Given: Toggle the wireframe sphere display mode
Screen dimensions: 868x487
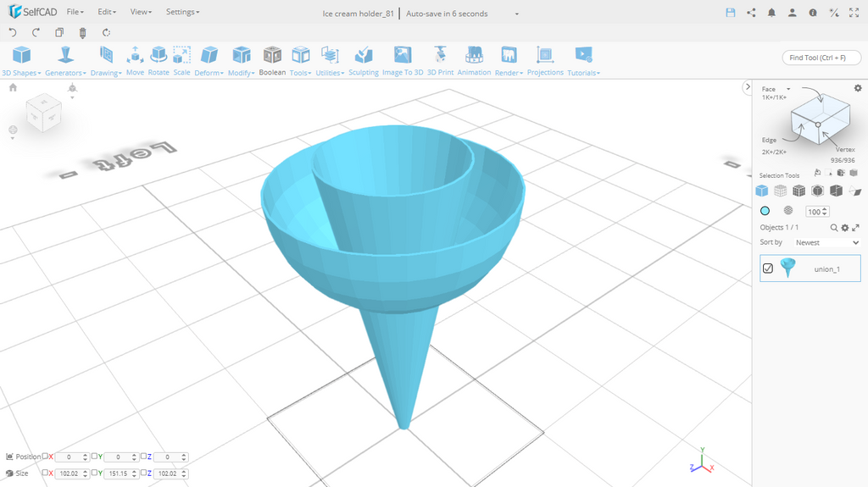Looking at the screenshot, I should (x=788, y=210).
